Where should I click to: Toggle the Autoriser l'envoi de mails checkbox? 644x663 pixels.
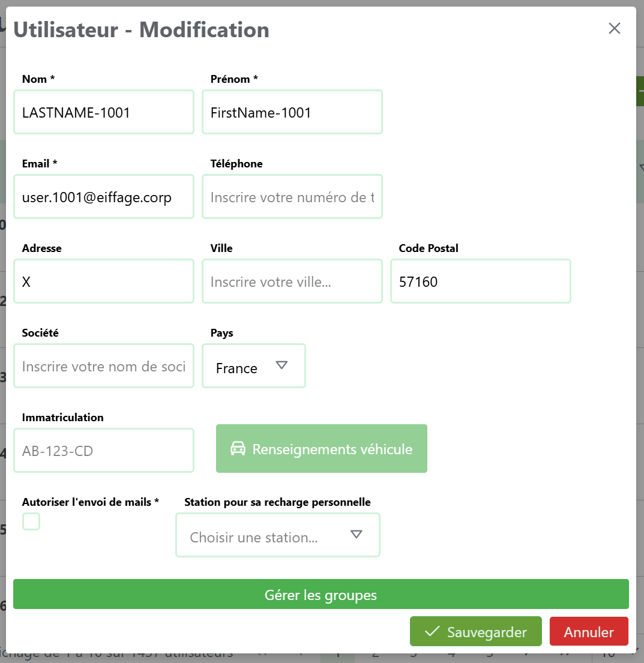coord(31,522)
